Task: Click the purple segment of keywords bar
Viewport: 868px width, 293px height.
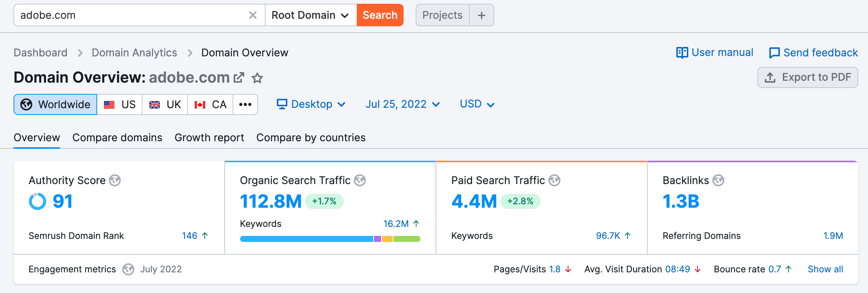Action: tap(378, 239)
